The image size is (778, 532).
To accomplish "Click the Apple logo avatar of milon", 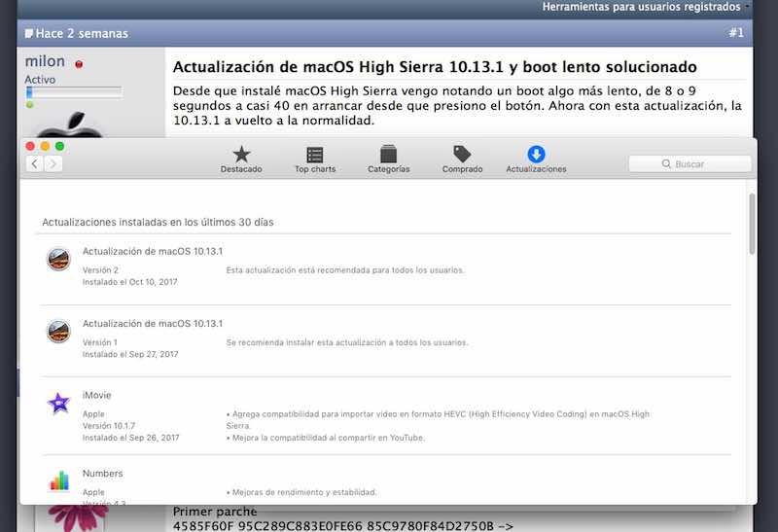I will 69,124.
